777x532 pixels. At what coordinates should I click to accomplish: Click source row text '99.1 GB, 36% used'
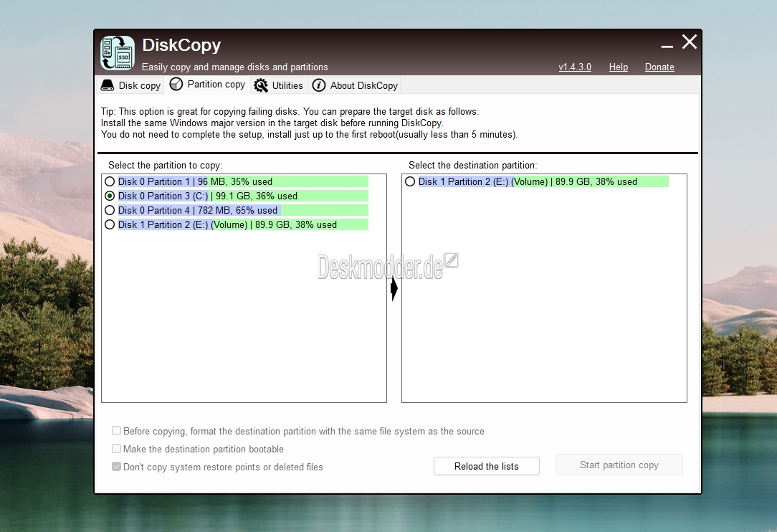click(x=256, y=196)
